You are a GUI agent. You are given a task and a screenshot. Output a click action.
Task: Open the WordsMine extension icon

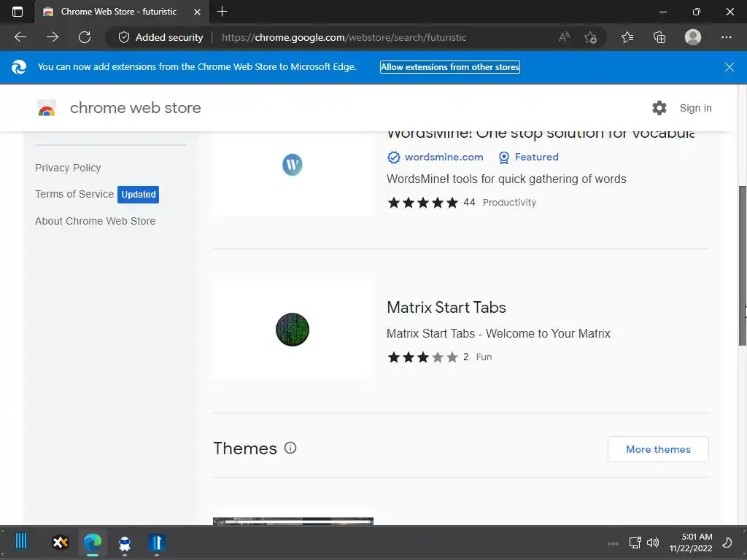coord(293,165)
